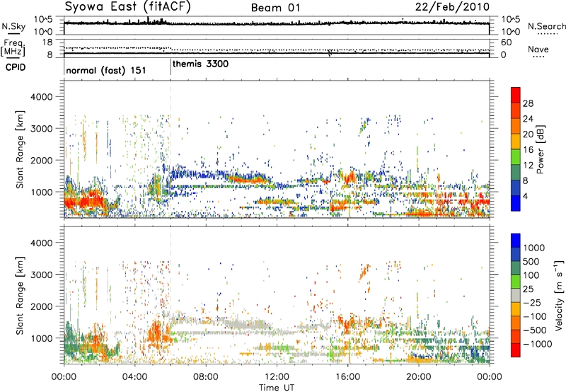Viewport: 566px width, 392px height.
Task: Click the '04:00' time tick label
Action: [x=134, y=377]
